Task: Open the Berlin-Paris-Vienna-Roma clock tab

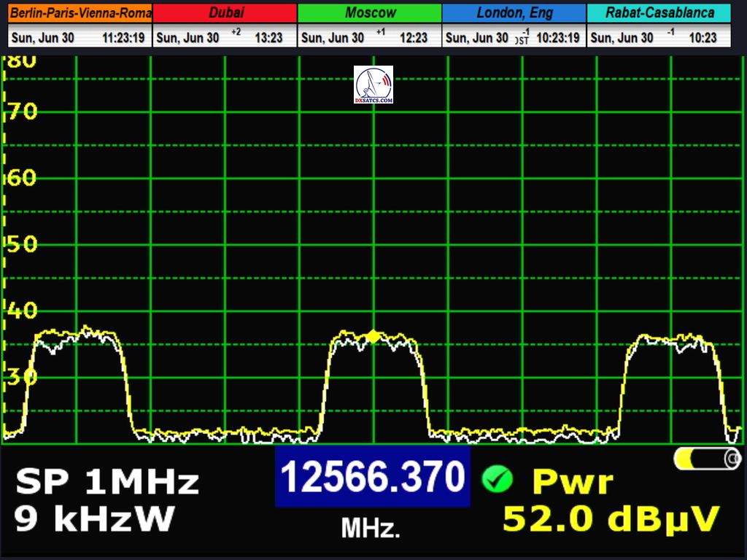Action: pos(80,13)
